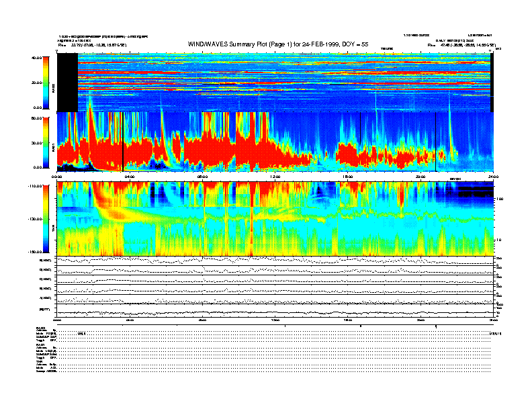Click the black vertical line near 03:40 in RAD1
Viewport: 532px width, 411px height.
(123, 142)
